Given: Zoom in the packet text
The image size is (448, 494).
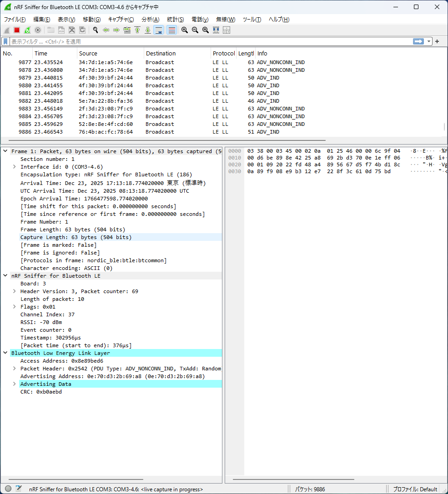Looking at the screenshot, I should tap(185, 30).
